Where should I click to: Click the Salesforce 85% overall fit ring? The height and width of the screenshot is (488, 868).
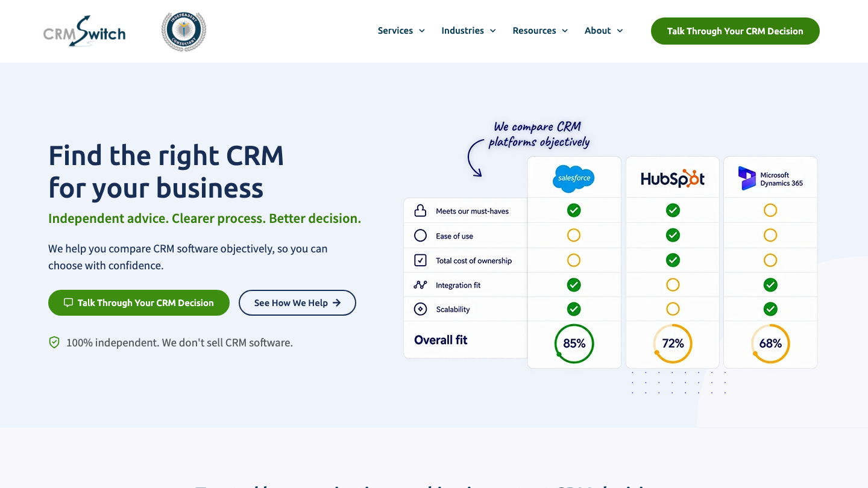point(574,343)
